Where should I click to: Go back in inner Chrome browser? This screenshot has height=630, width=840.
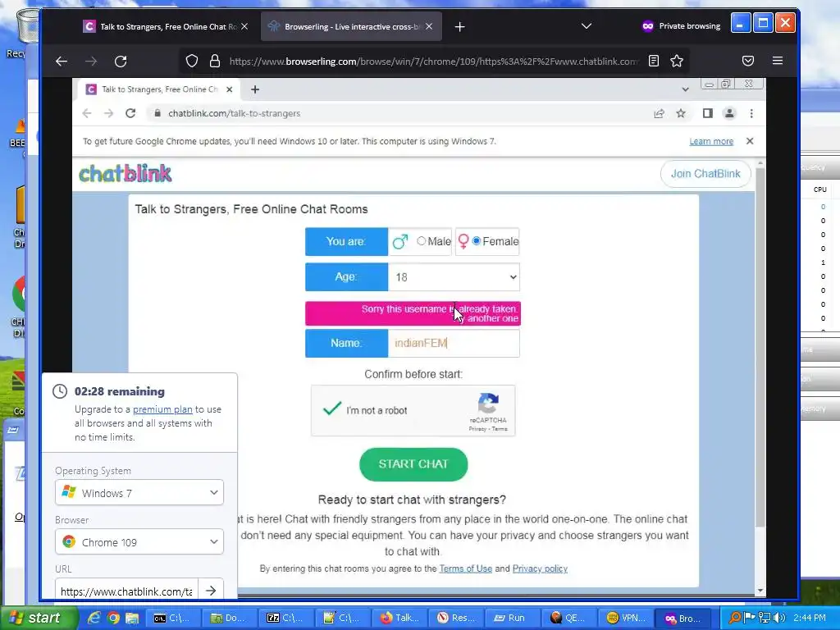pos(87,113)
